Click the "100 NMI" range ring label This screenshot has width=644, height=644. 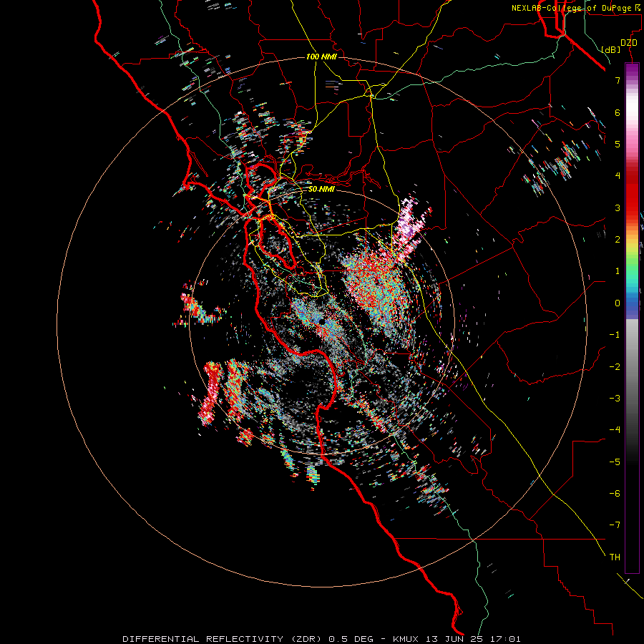[x=321, y=57]
